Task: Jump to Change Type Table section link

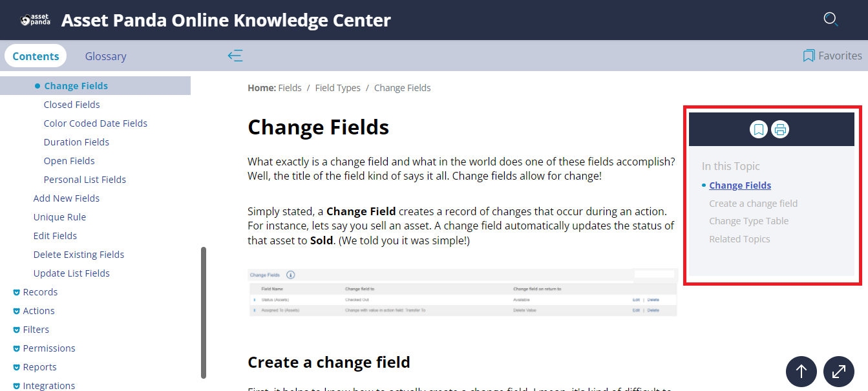Action: click(x=749, y=221)
